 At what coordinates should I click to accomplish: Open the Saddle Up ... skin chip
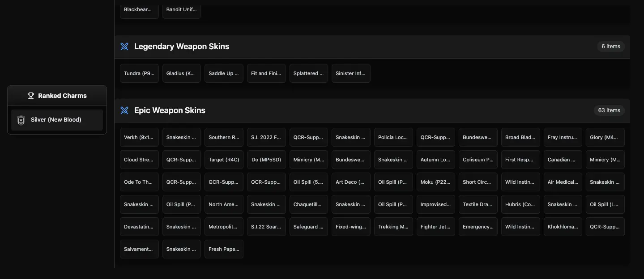[224, 73]
